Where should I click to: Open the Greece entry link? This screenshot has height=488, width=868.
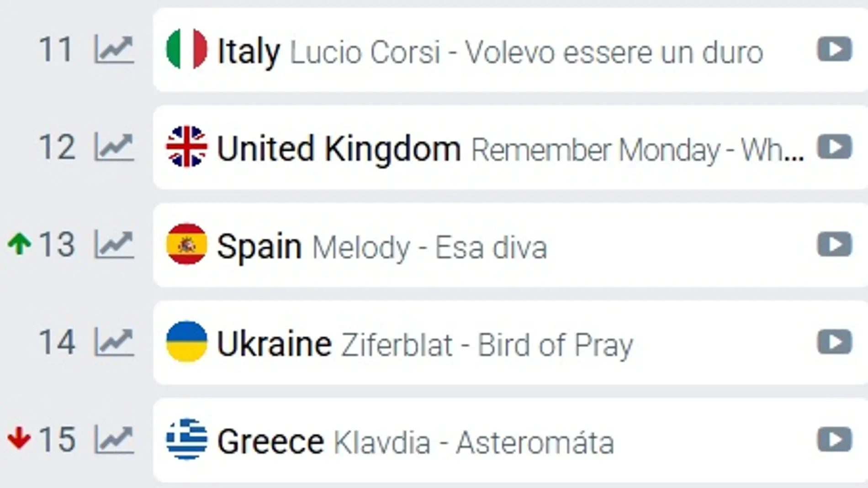(270, 442)
